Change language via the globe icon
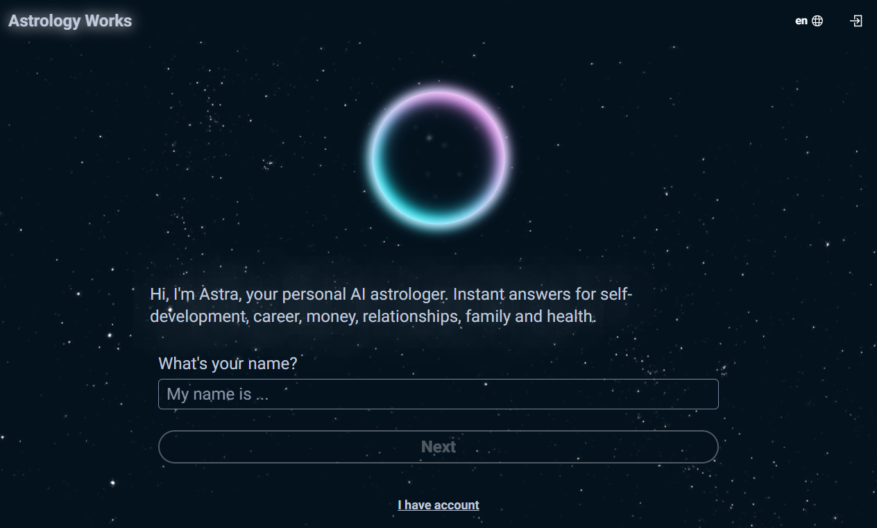The width and height of the screenshot is (877, 528). click(817, 21)
